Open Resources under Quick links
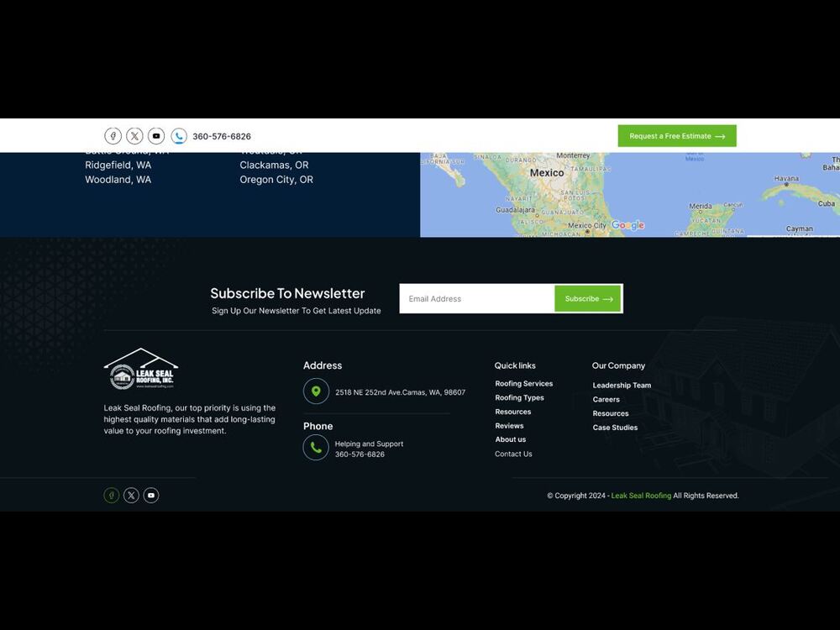This screenshot has width=840, height=630. click(x=513, y=412)
